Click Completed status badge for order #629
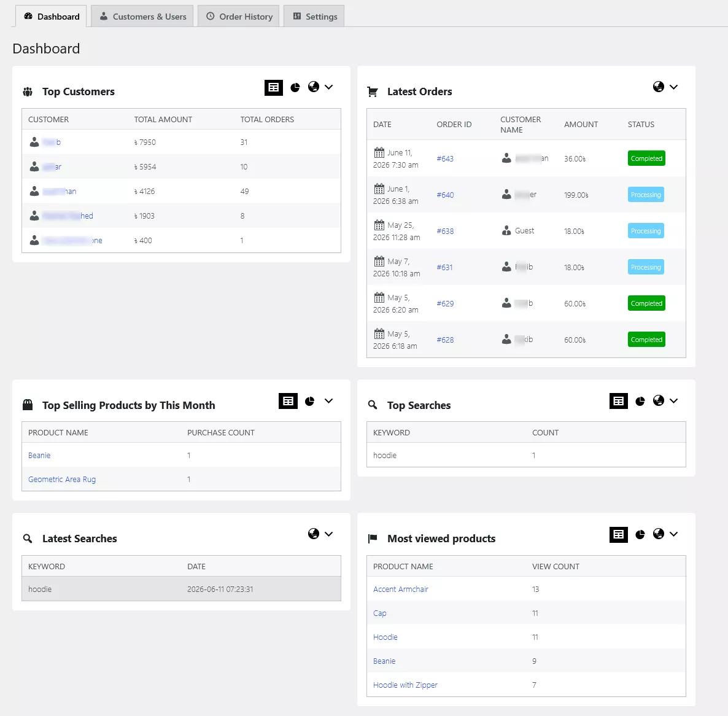 646,303
